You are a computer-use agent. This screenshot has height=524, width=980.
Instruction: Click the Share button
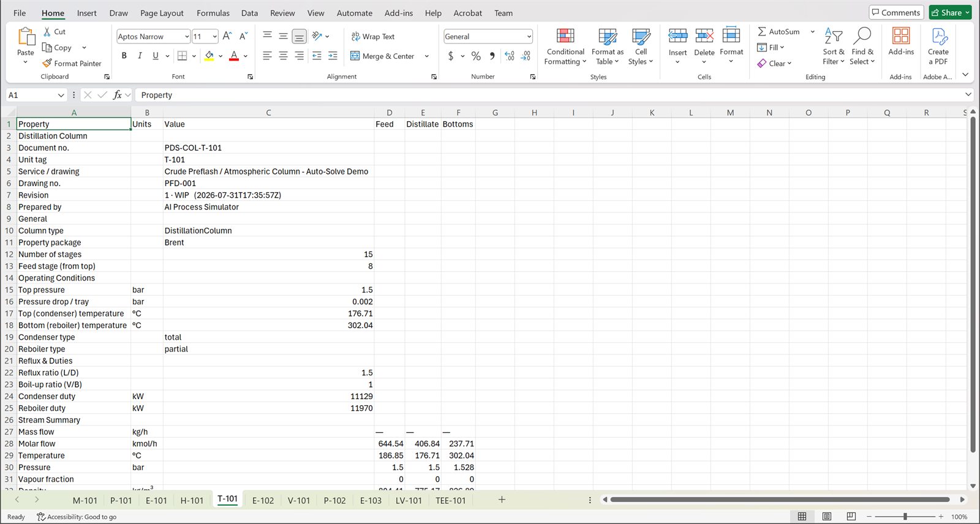[950, 12]
